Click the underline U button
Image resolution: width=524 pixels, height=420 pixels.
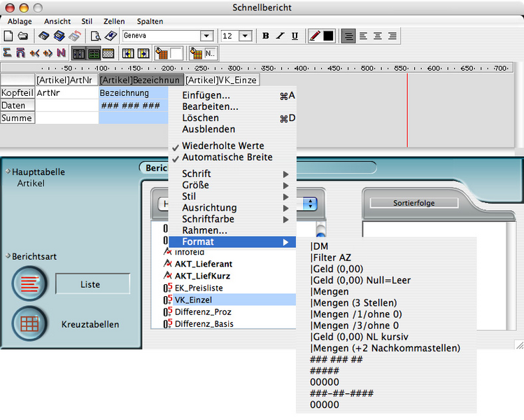(x=295, y=36)
